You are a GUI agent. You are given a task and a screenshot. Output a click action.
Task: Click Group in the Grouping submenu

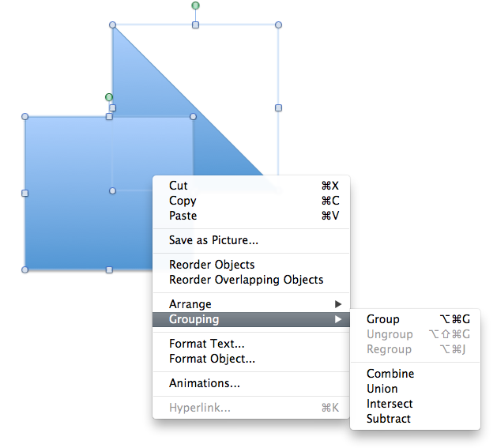383,319
